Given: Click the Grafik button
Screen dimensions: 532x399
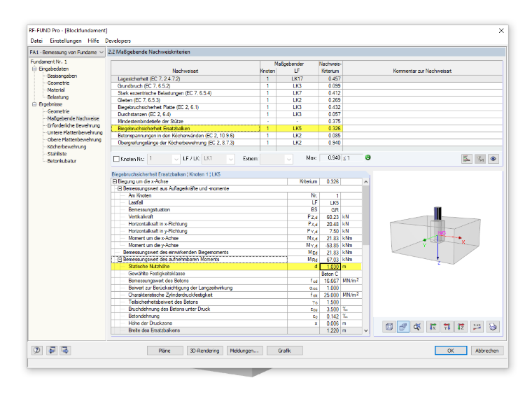Looking at the screenshot, I should [x=284, y=351].
